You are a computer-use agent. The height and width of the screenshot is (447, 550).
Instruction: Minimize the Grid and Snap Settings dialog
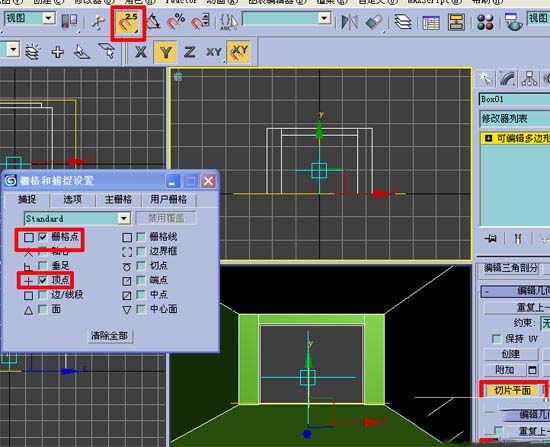[x=173, y=181]
